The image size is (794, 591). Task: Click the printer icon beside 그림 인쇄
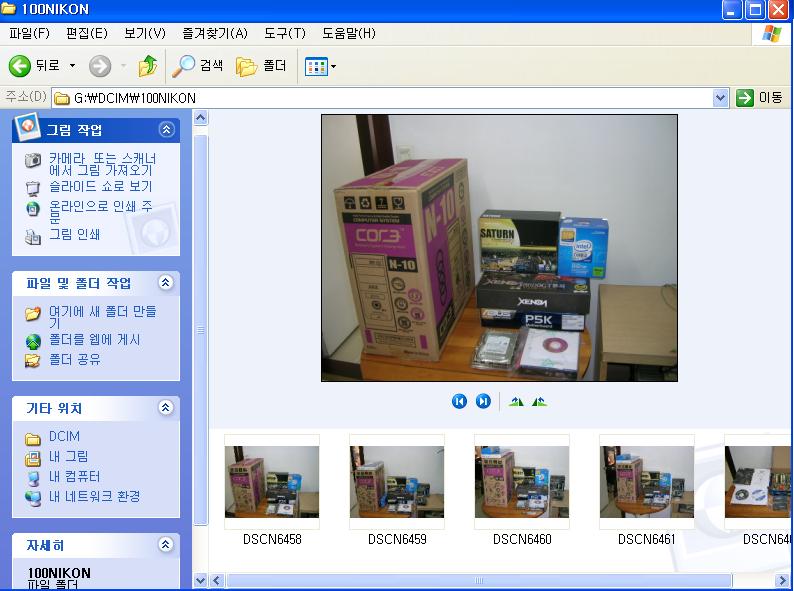[x=33, y=237]
